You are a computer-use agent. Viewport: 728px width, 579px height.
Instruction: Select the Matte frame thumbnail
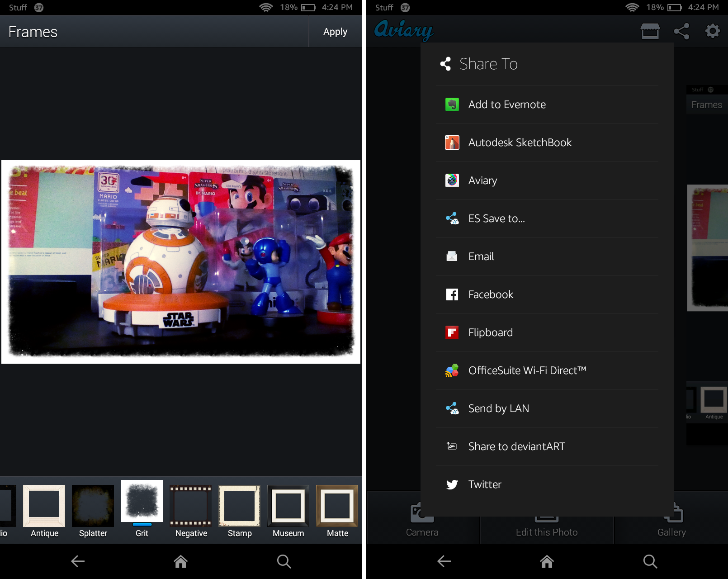pyautogui.click(x=337, y=506)
